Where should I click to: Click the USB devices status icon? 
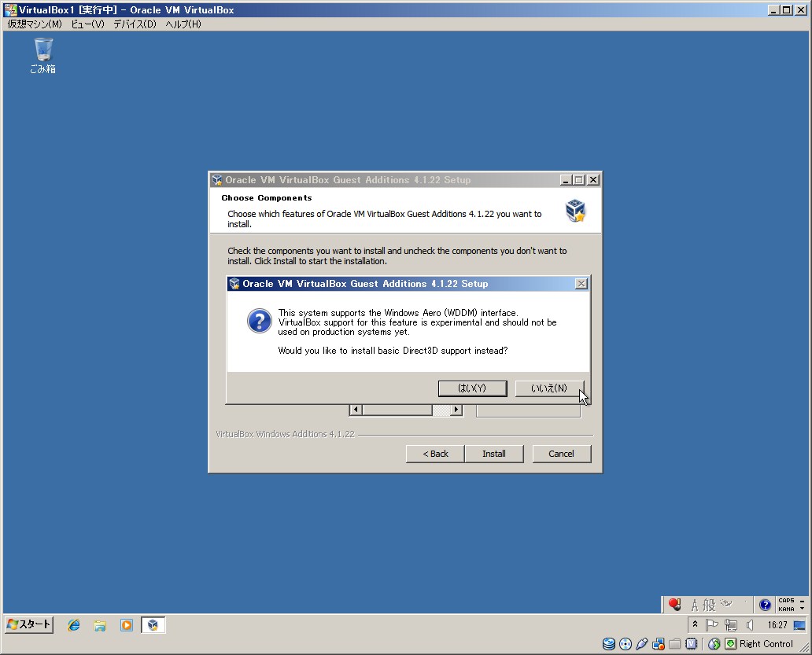[x=641, y=644]
